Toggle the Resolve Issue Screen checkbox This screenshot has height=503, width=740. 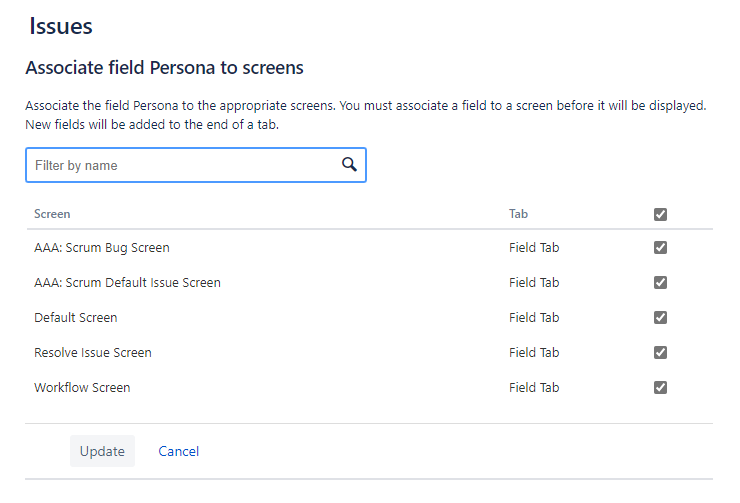(x=660, y=352)
